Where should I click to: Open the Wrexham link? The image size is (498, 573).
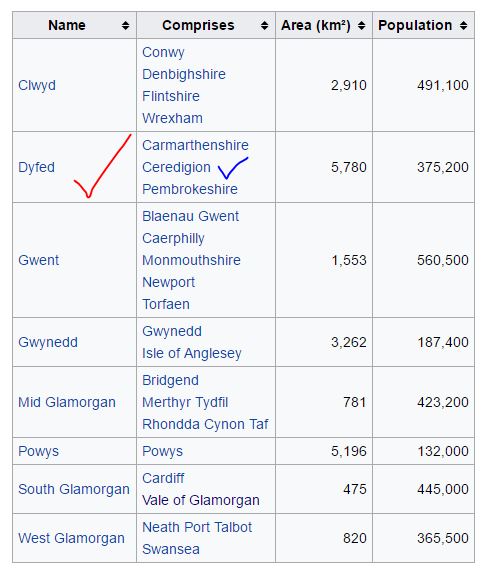coord(172,118)
